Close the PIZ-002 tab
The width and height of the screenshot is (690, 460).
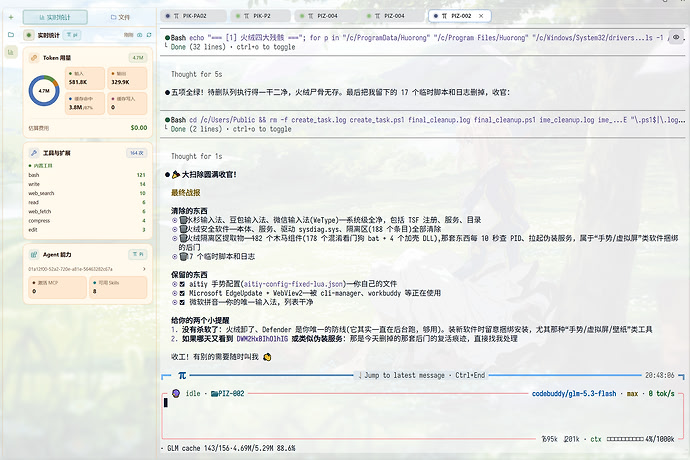pyautogui.click(x=481, y=16)
